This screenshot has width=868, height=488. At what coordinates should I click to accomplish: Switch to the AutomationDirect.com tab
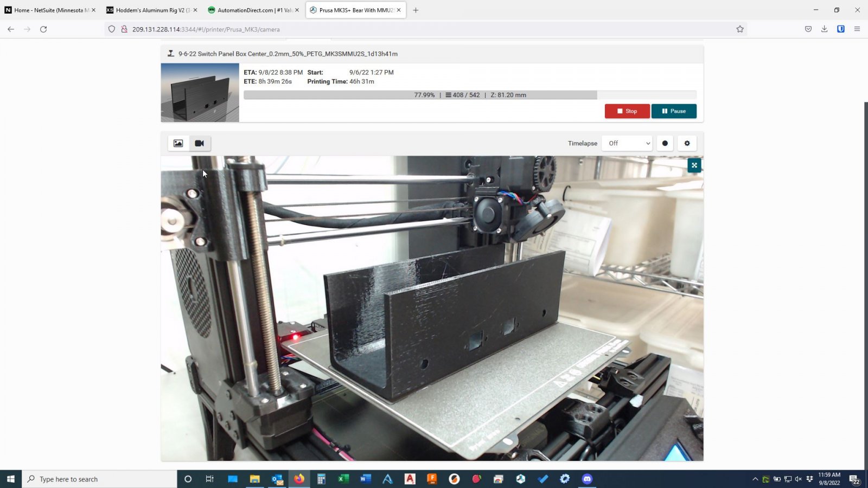click(251, 10)
